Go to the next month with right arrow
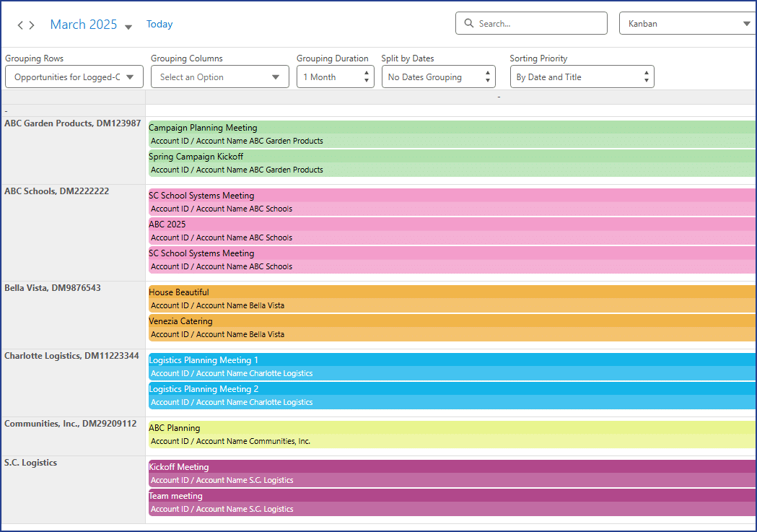The image size is (757, 532). point(32,25)
